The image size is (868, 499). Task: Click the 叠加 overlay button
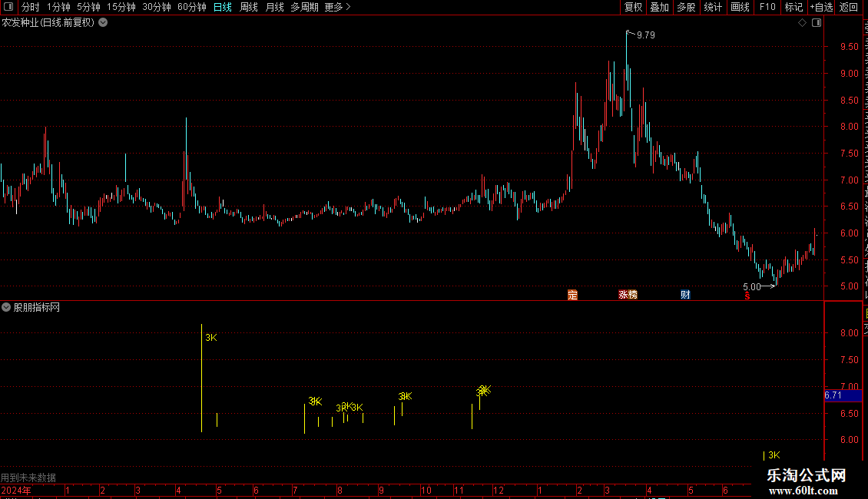click(659, 7)
